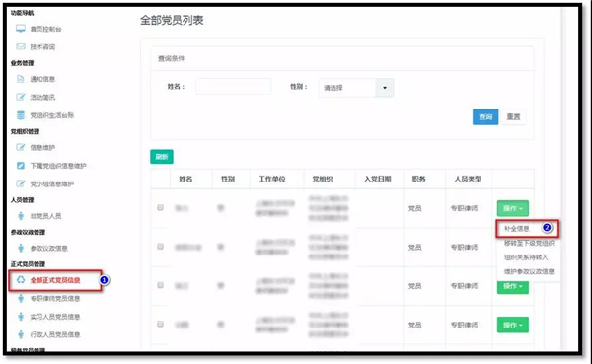Open the 下属党组织信息维护 icon
592x364 pixels.
(x=21, y=166)
